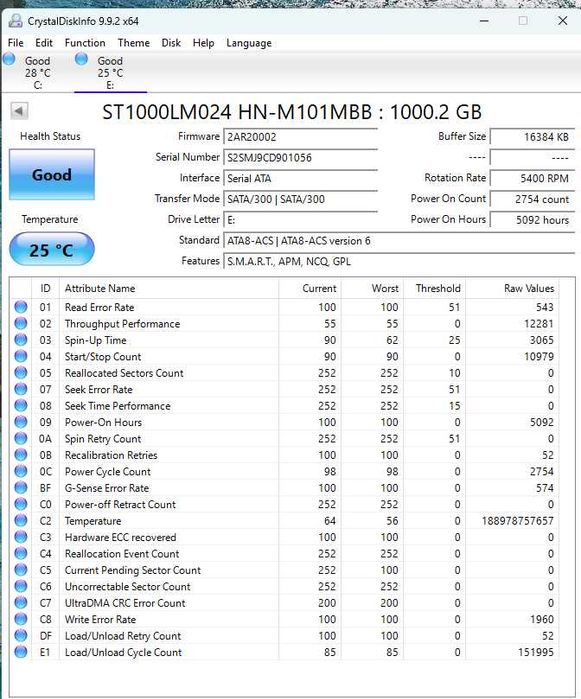Open the Edit menu
The height and width of the screenshot is (699, 581).
pos(44,43)
